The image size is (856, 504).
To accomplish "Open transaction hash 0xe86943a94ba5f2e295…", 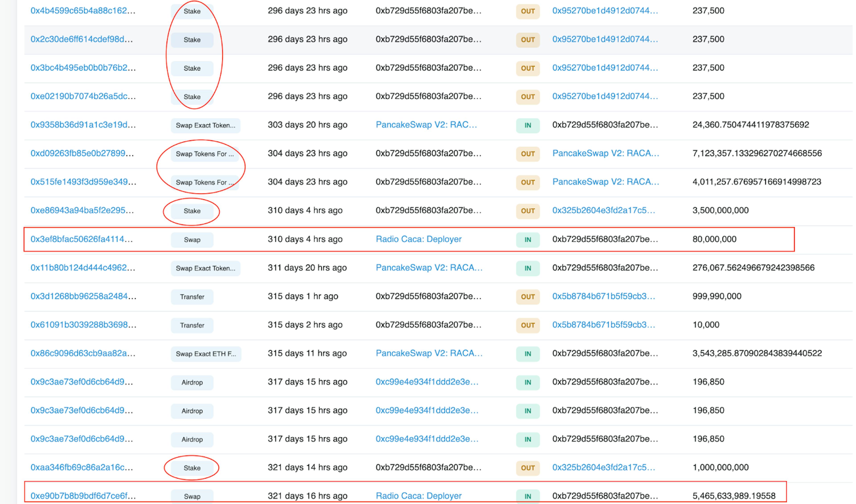I will [x=82, y=211].
